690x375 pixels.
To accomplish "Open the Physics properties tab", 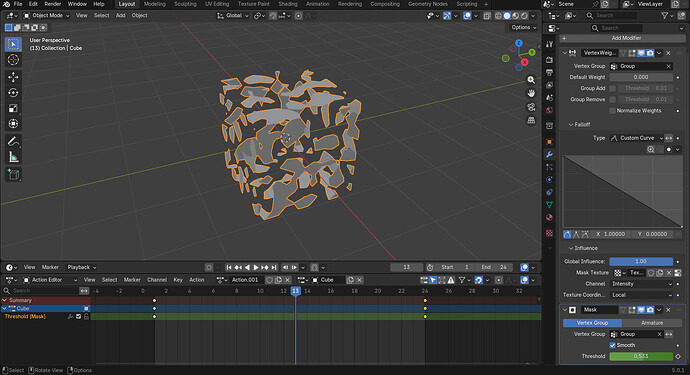I will 549,180.
